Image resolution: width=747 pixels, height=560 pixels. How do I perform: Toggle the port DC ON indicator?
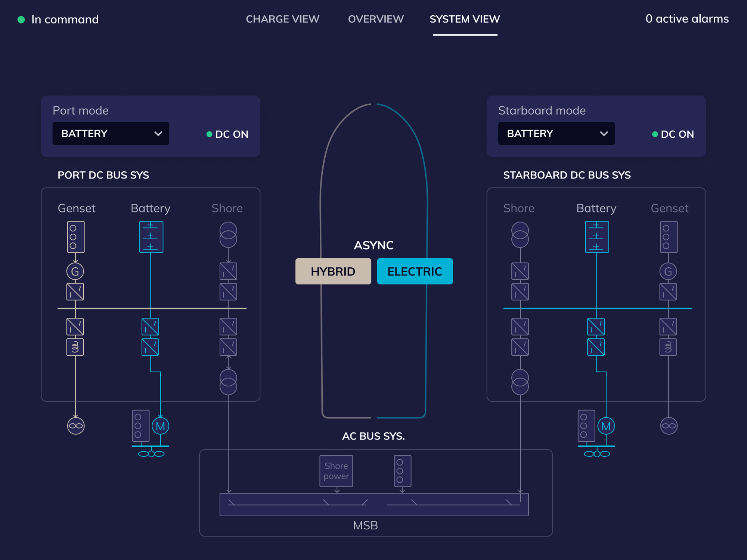tap(227, 134)
